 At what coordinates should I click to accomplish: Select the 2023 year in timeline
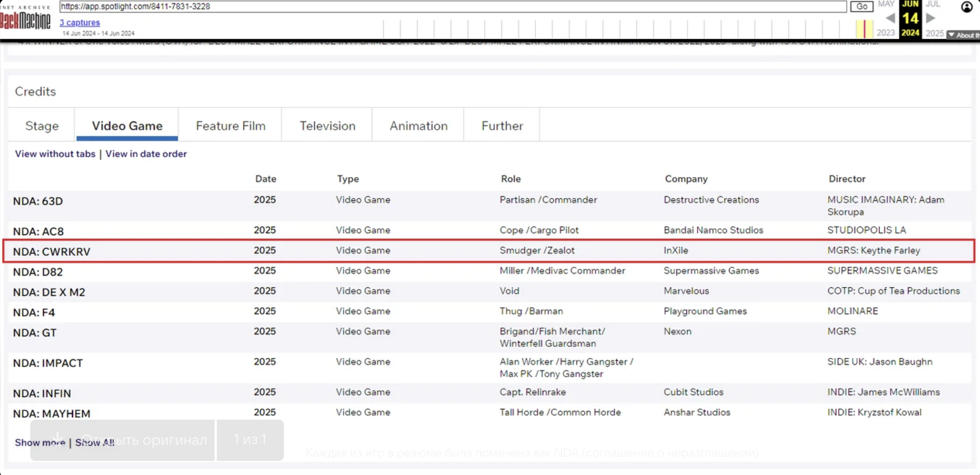tap(885, 33)
